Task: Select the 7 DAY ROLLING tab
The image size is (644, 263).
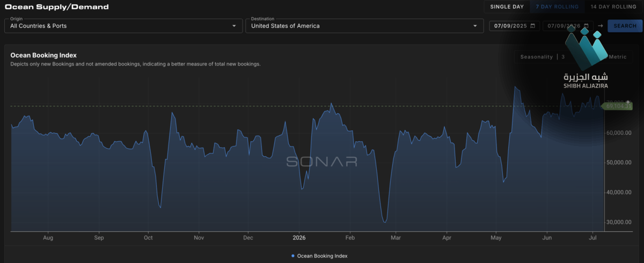Action: [557, 6]
